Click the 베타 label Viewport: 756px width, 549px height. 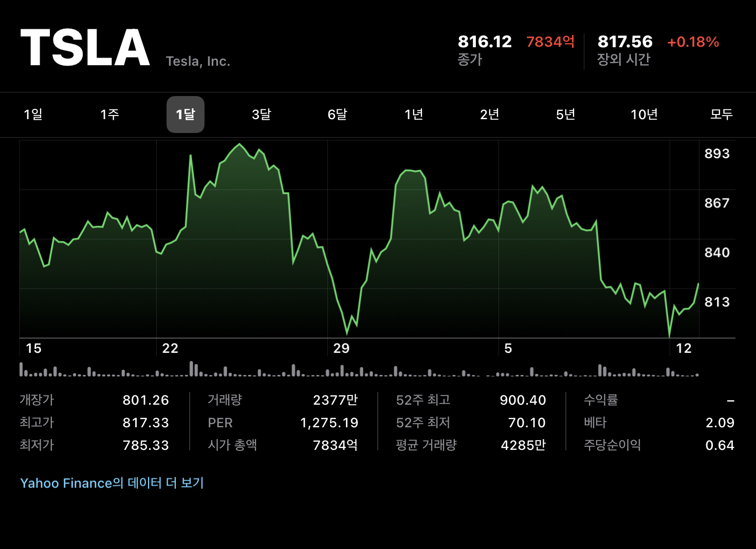click(595, 423)
